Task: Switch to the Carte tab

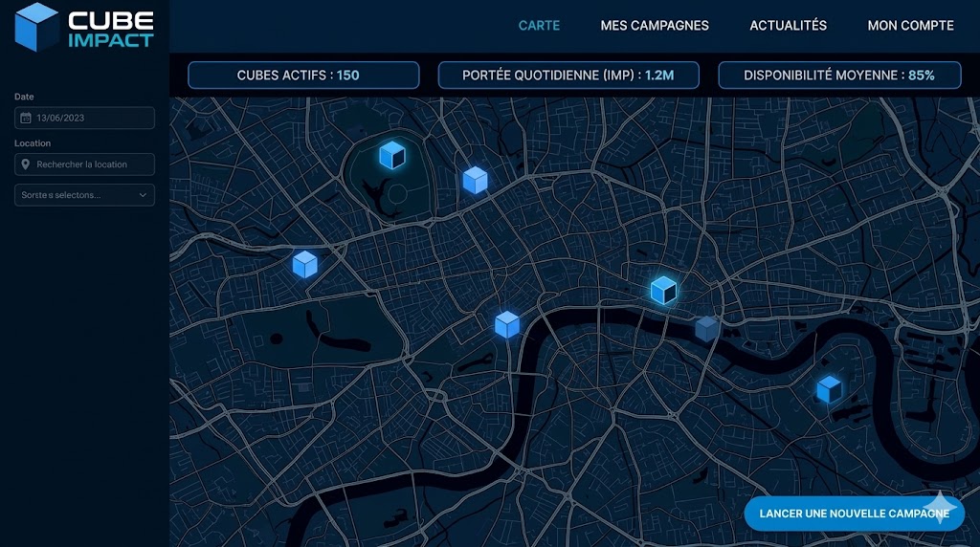Action: coord(539,26)
